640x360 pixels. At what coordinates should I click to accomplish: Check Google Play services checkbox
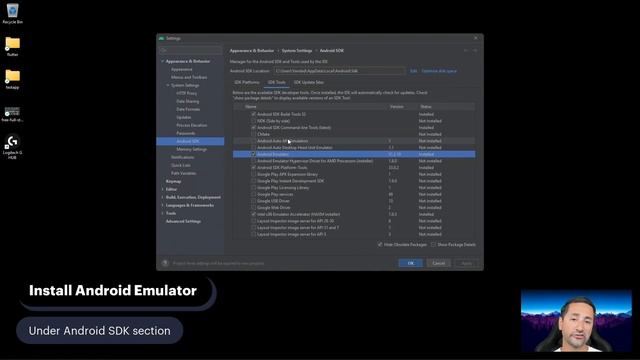click(253, 194)
